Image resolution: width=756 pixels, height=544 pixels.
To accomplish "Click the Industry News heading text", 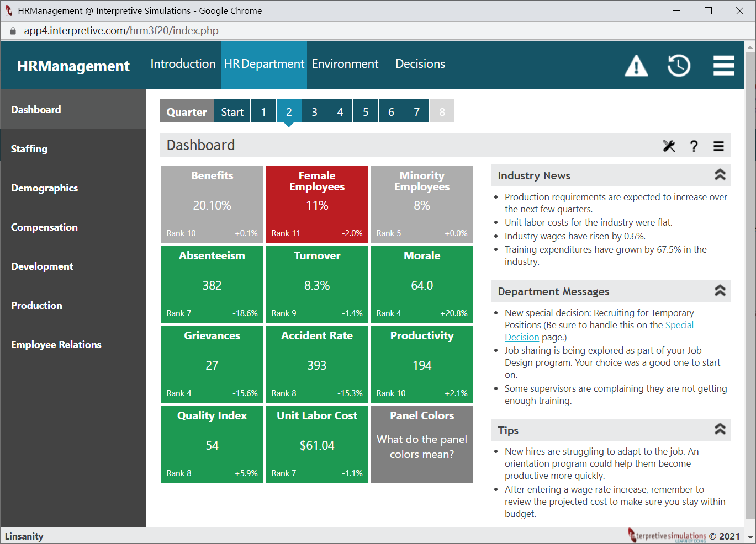I will [534, 175].
